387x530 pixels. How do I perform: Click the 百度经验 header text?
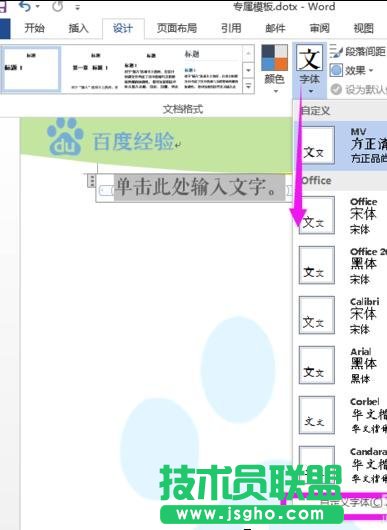click(134, 141)
